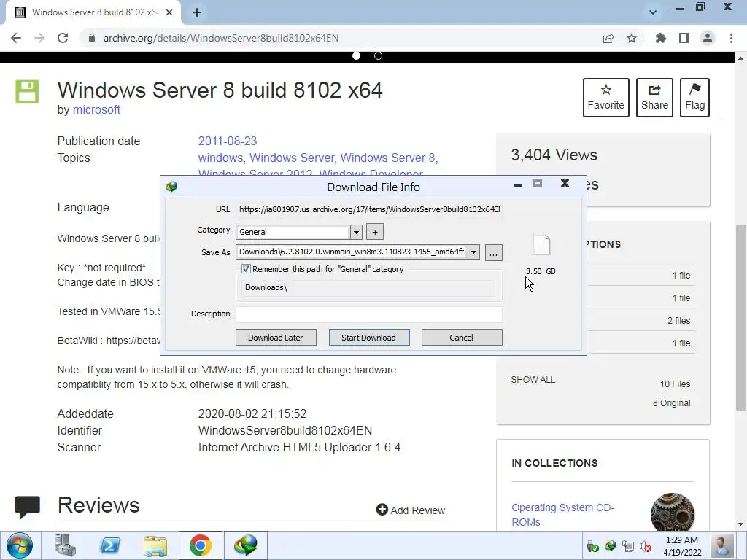Click the Save As path field

point(352,252)
